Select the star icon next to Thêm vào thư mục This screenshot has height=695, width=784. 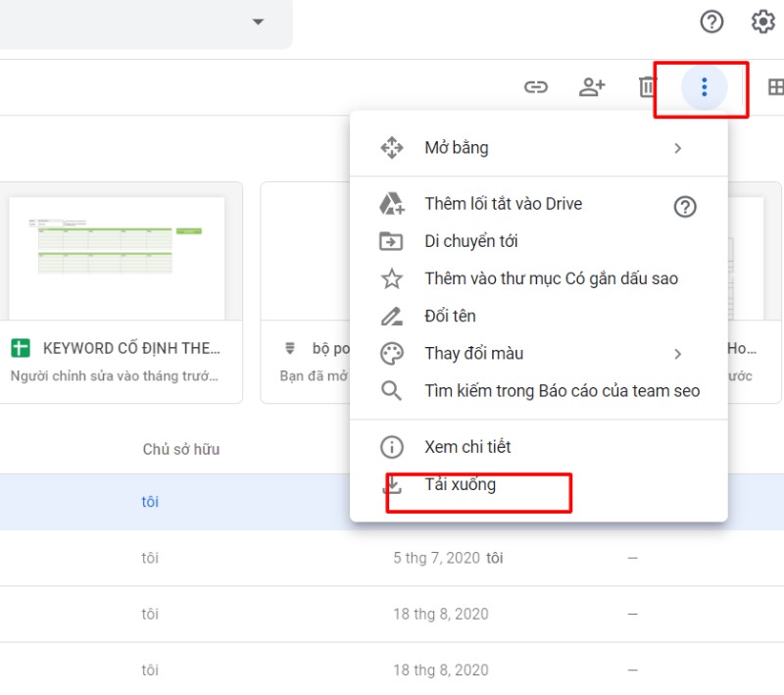click(x=391, y=278)
